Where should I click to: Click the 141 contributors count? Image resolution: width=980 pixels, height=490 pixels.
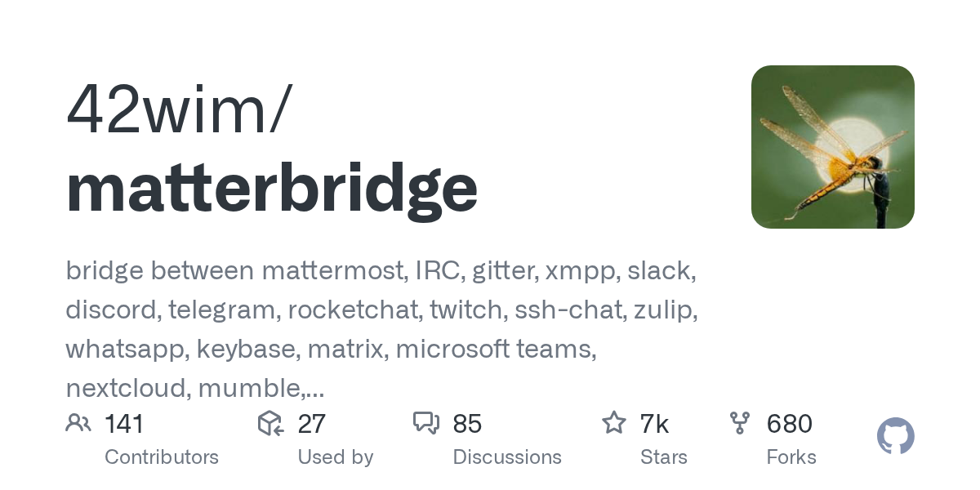pos(124,424)
